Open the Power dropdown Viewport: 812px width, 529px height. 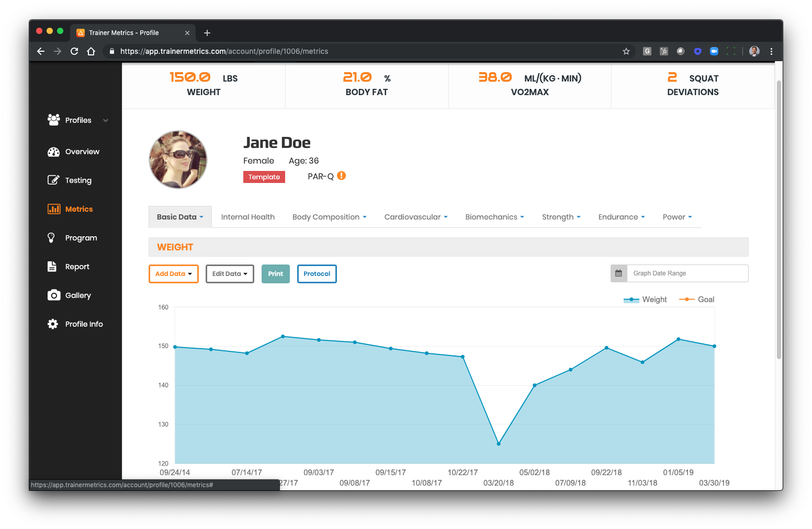678,217
